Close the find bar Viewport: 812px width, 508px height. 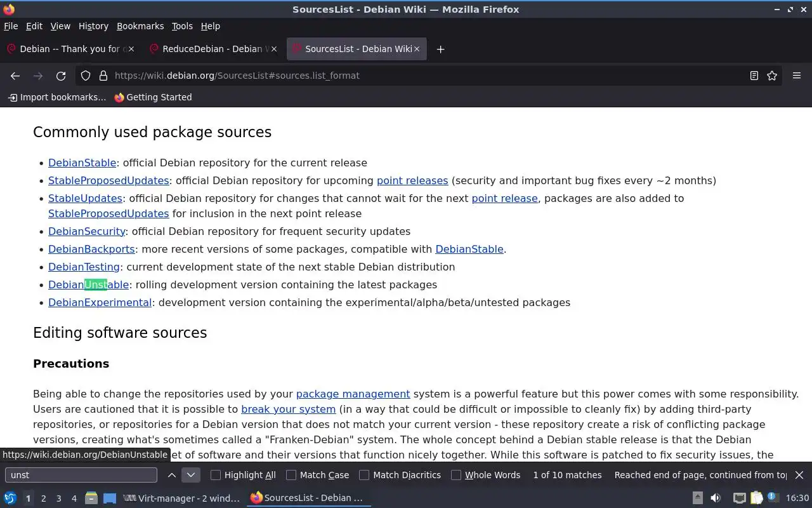click(x=799, y=475)
